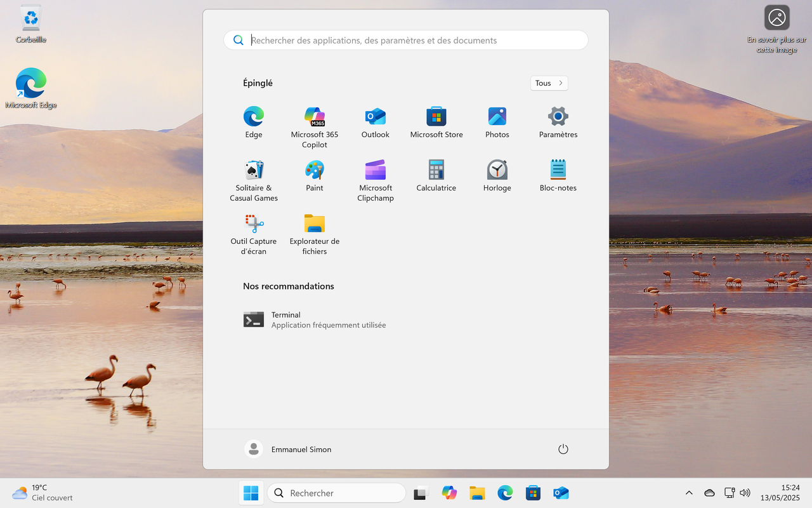
Task: Open Microsoft 365 Copilot
Action: pyautogui.click(x=314, y=118)
